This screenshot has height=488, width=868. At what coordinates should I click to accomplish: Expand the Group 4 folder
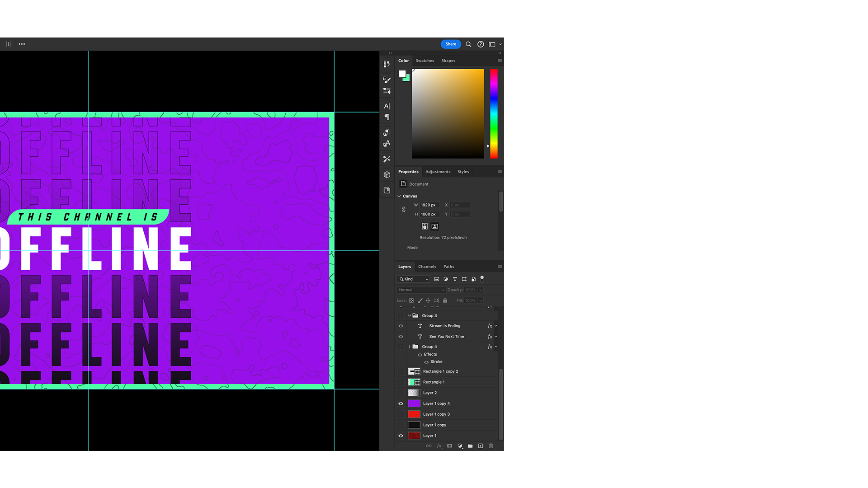[x=409, y=347]
